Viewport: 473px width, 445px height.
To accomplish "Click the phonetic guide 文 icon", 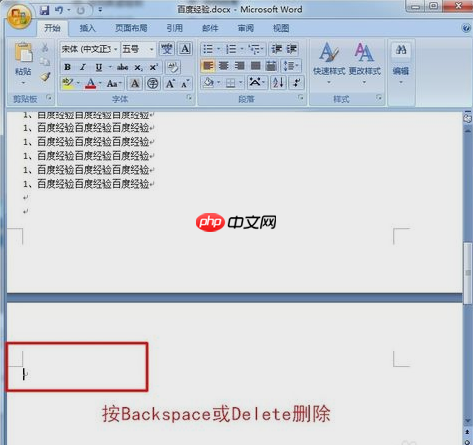I will pyautogui.click(x=166, y=49).
